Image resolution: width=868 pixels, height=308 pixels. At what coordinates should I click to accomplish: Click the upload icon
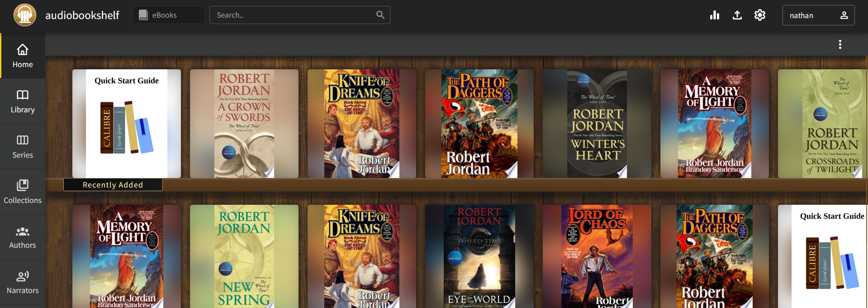point(737,15)
